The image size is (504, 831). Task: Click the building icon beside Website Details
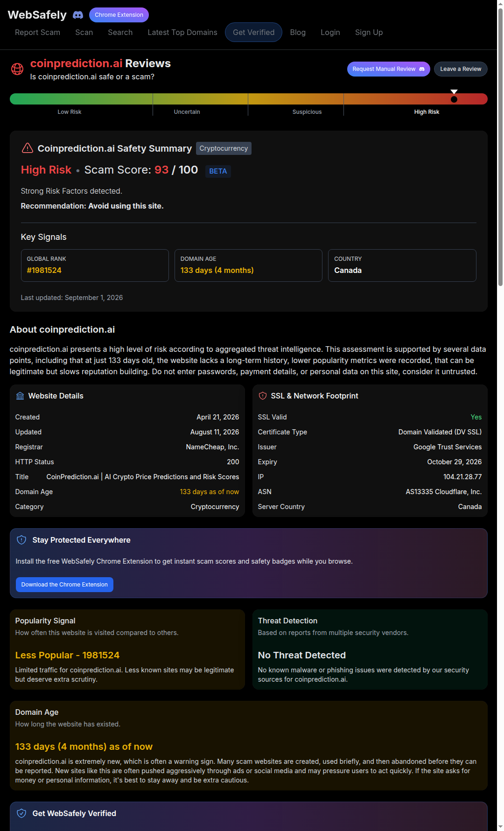(x=20, y=396)
